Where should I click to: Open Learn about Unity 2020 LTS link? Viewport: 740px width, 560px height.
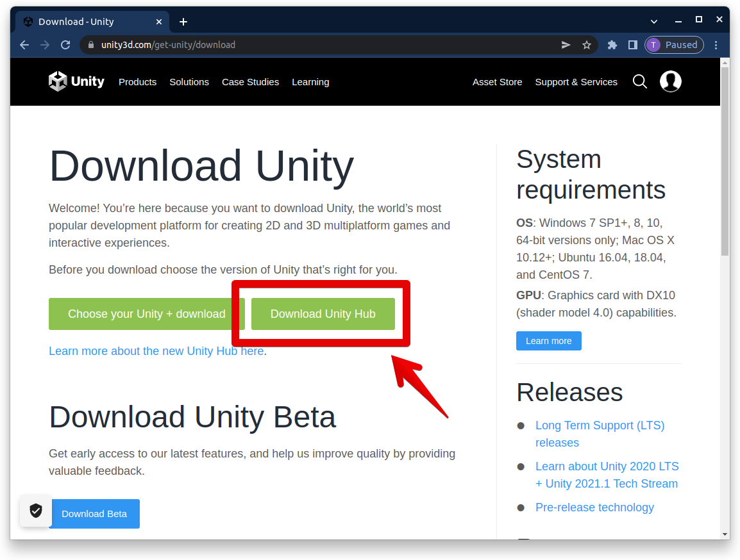click(607, 475)
